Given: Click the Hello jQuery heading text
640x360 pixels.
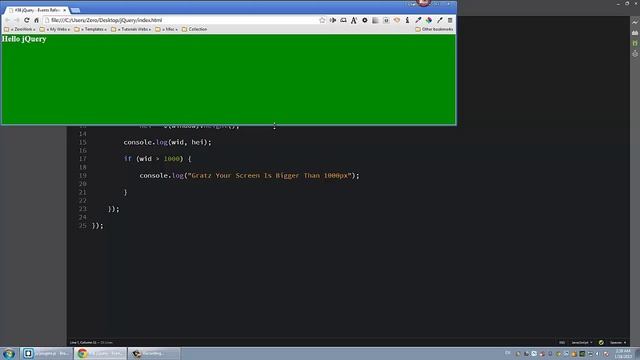Looking at the screenshot, I should point(24,39).
